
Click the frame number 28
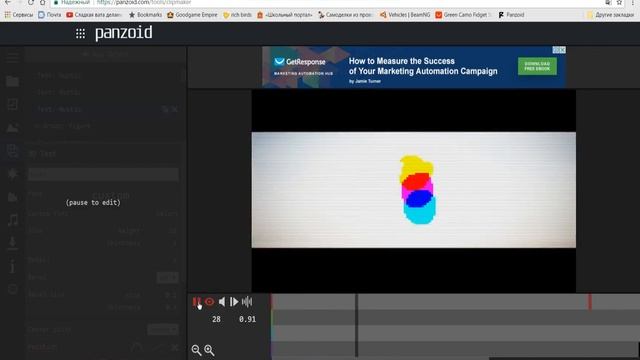[216, 319]
